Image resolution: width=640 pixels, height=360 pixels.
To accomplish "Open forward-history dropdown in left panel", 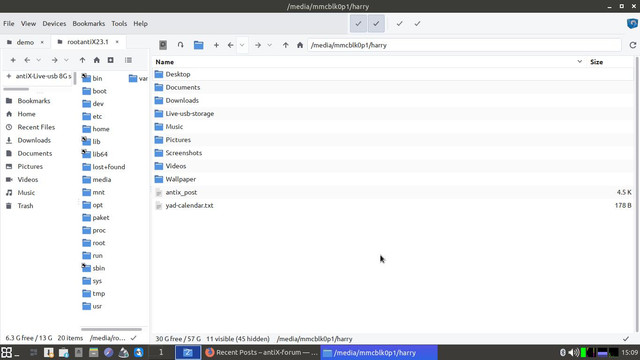I will (66, 60).
